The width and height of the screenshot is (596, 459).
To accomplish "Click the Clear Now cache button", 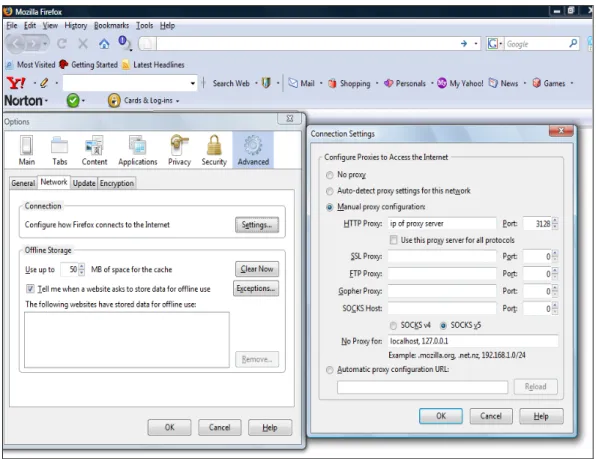I will click(x=257, y=269).
